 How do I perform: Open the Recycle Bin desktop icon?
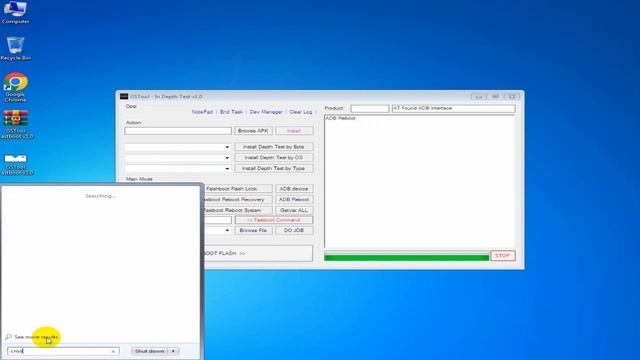tap(15, 48)
